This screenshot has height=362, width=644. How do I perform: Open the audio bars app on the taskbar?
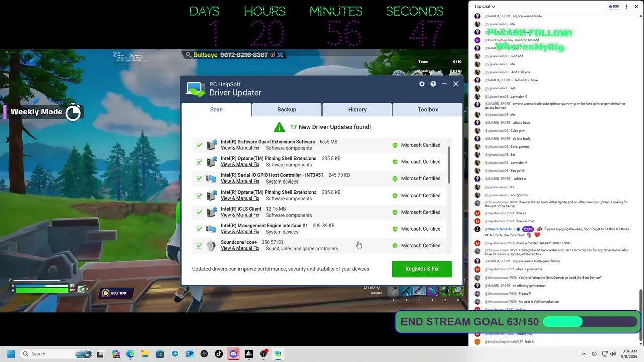249,354
